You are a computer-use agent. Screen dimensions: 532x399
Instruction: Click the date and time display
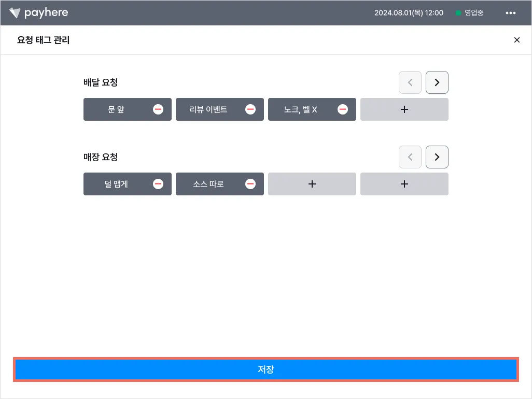tap(409, 13)
